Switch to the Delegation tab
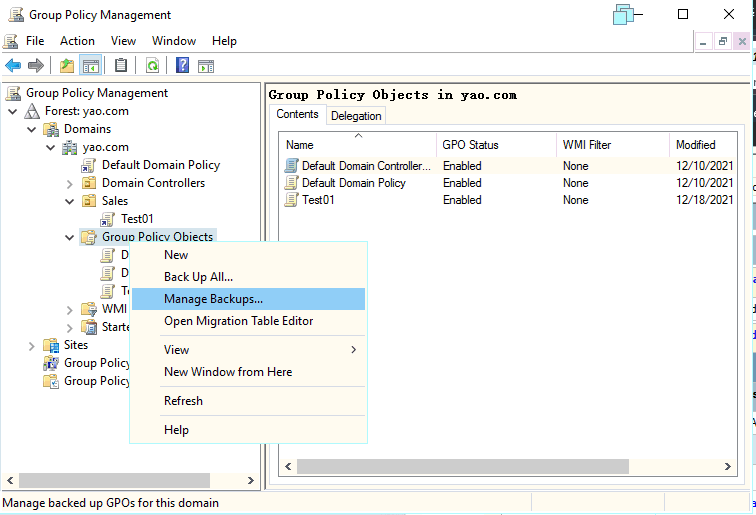This screenshot has height=515, width=756. pos(356,116)
